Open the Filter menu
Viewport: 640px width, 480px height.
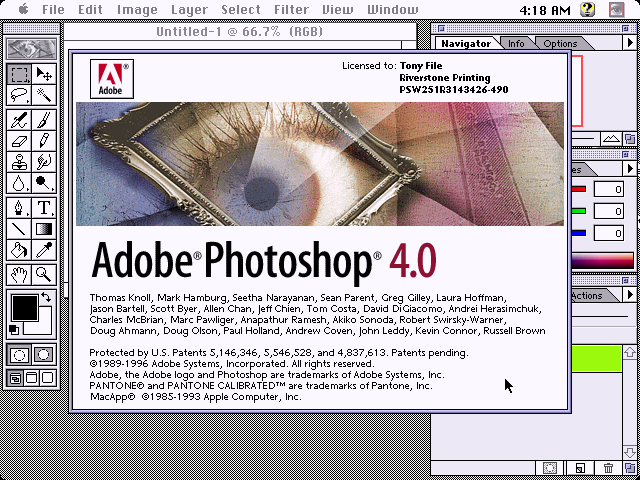click(291, 9)
